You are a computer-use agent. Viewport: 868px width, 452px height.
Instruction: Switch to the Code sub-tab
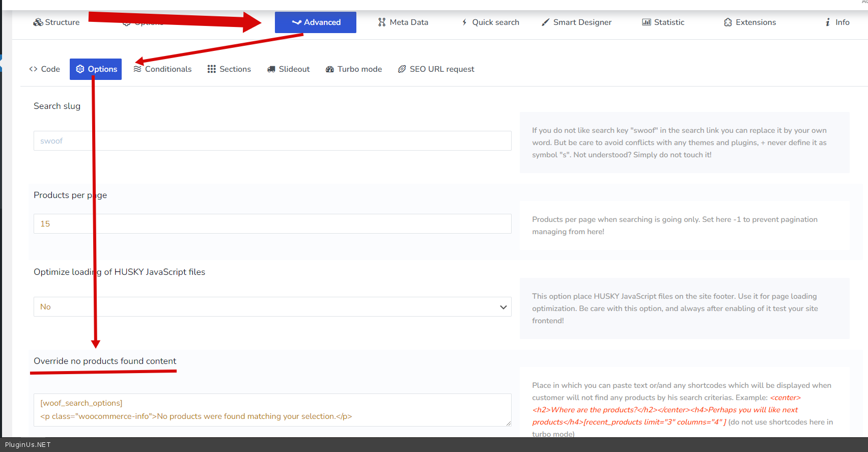point(45,69)
